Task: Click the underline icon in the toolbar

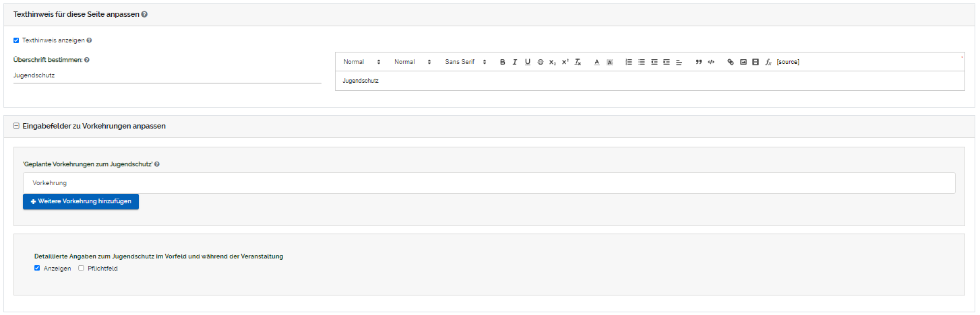Action: 528,62
